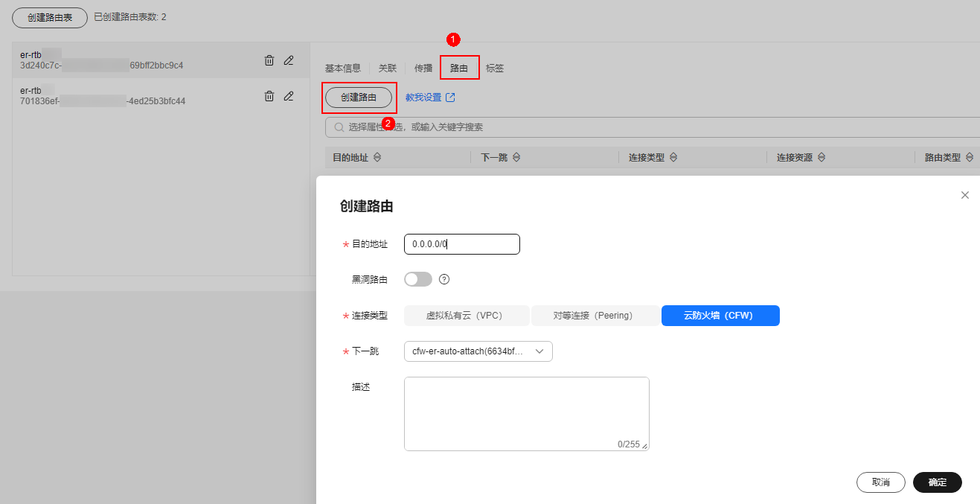Click into the 描述 text area

point(526,413)
